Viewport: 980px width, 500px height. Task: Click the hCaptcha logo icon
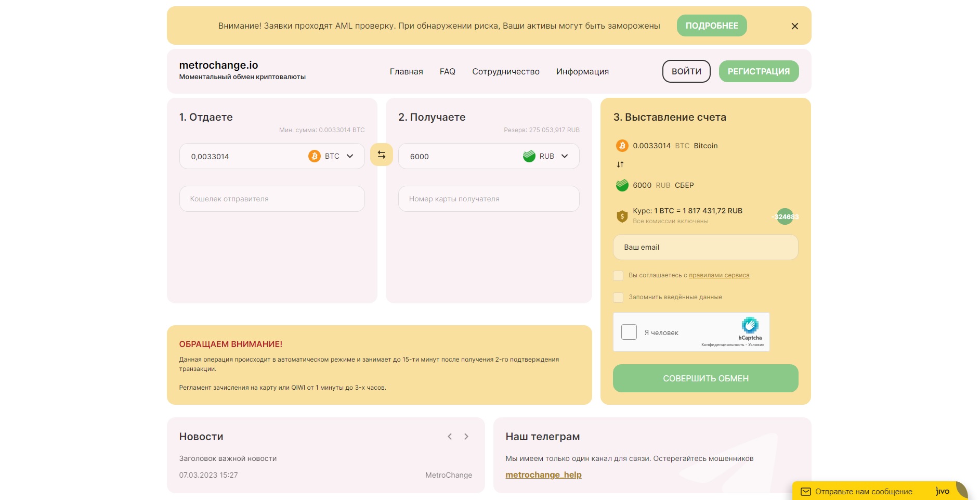click(x=750, y=326)
